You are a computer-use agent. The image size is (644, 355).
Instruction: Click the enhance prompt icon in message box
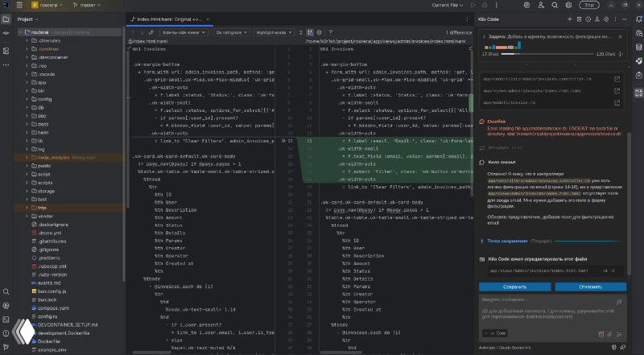[x=618, y=303]
